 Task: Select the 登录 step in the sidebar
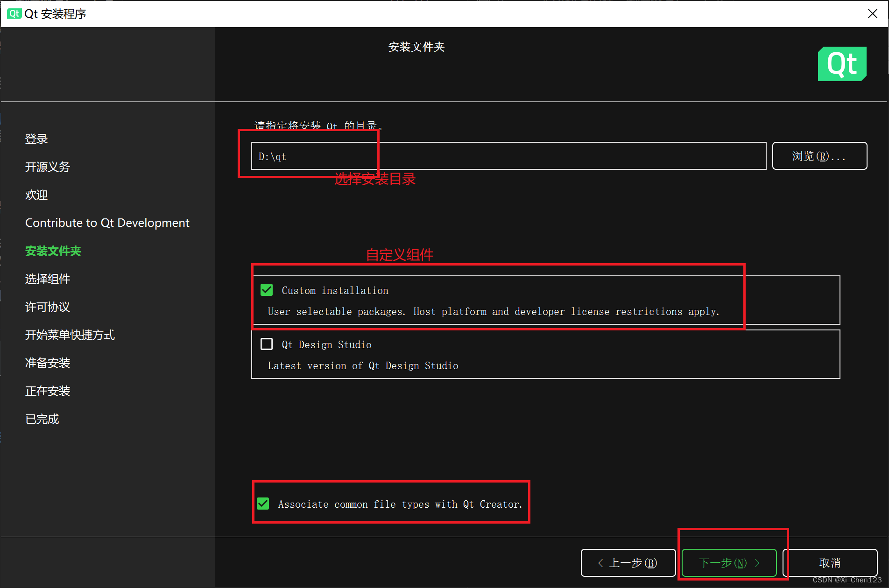(x=36, y=139)
